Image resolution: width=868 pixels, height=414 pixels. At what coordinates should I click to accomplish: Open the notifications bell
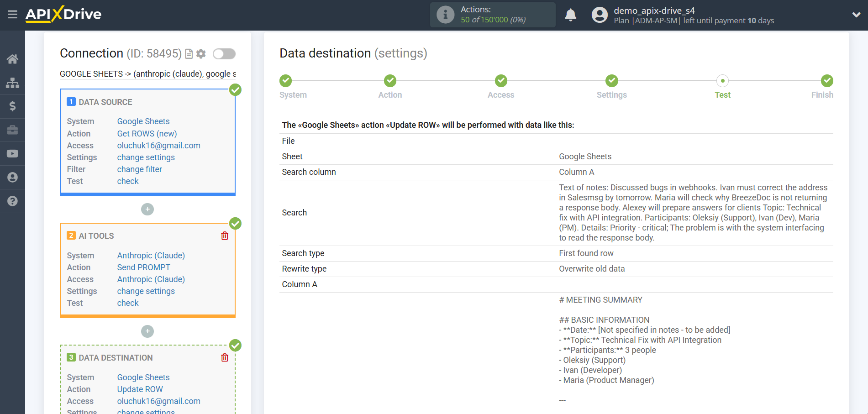pyautogui.click(x=570, y=15)
